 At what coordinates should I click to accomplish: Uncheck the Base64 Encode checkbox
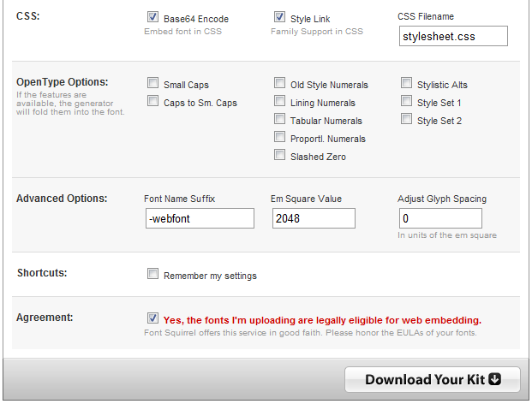[x=153, y=17]
